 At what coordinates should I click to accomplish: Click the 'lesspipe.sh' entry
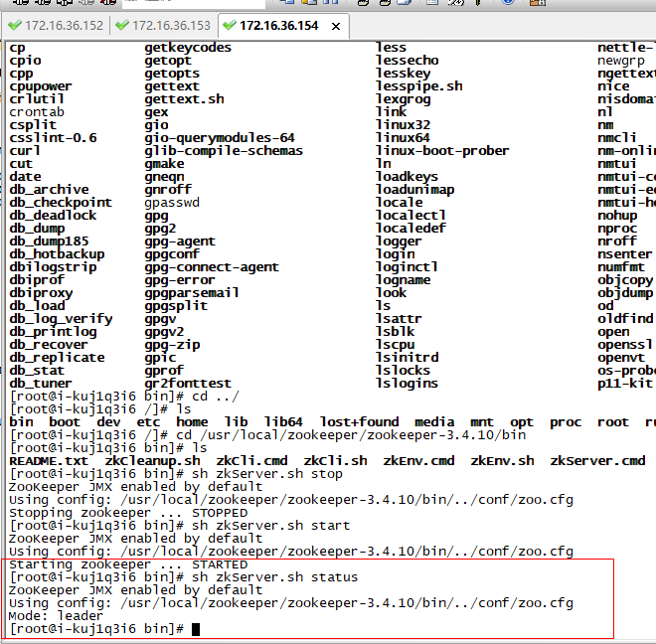[x=419, y=86]
